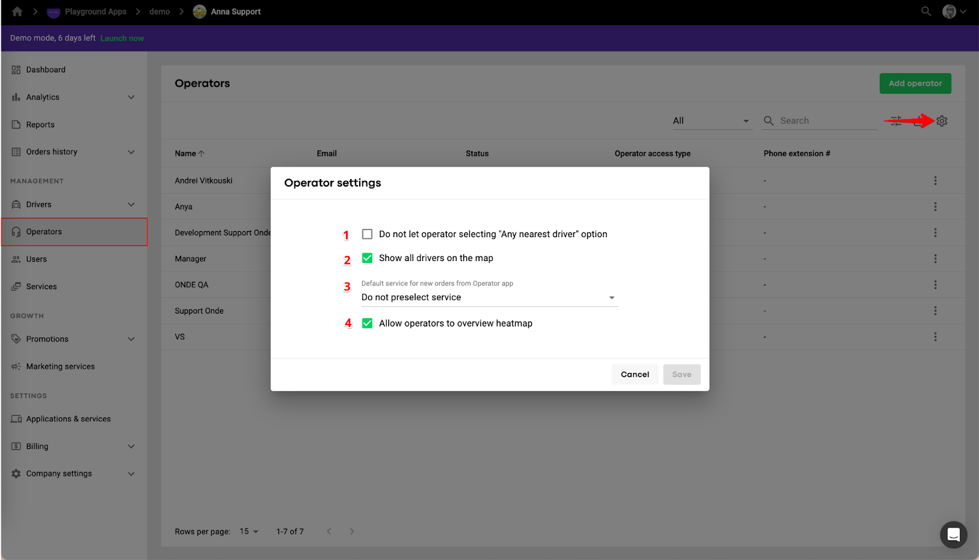Click the Launch now link

coord(122,39)
